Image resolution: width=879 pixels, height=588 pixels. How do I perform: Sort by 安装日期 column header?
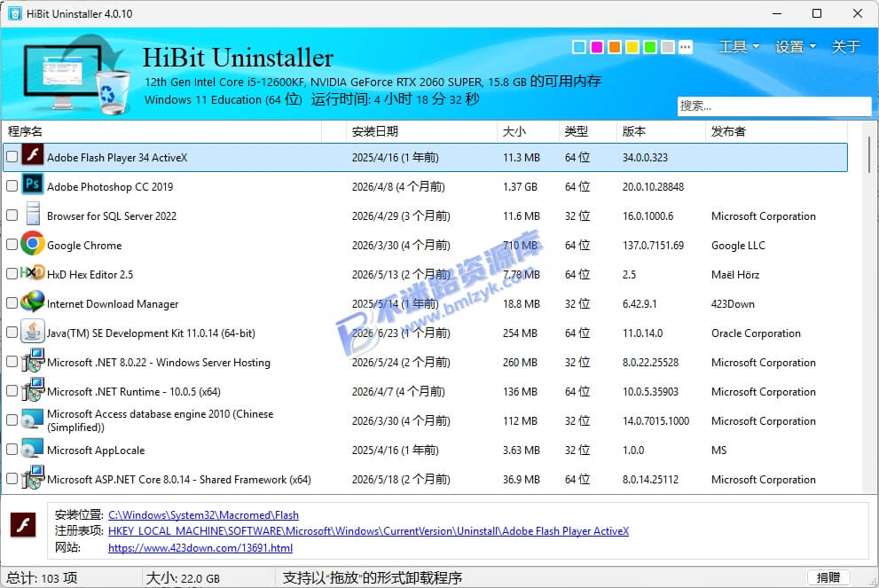click(421, 131)
